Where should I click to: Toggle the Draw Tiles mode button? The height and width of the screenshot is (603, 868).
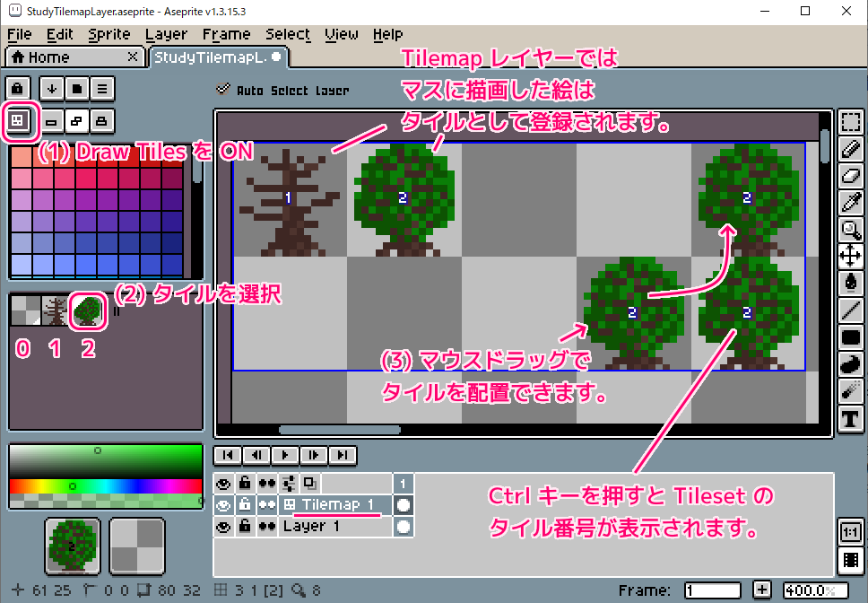coord(18,118)
